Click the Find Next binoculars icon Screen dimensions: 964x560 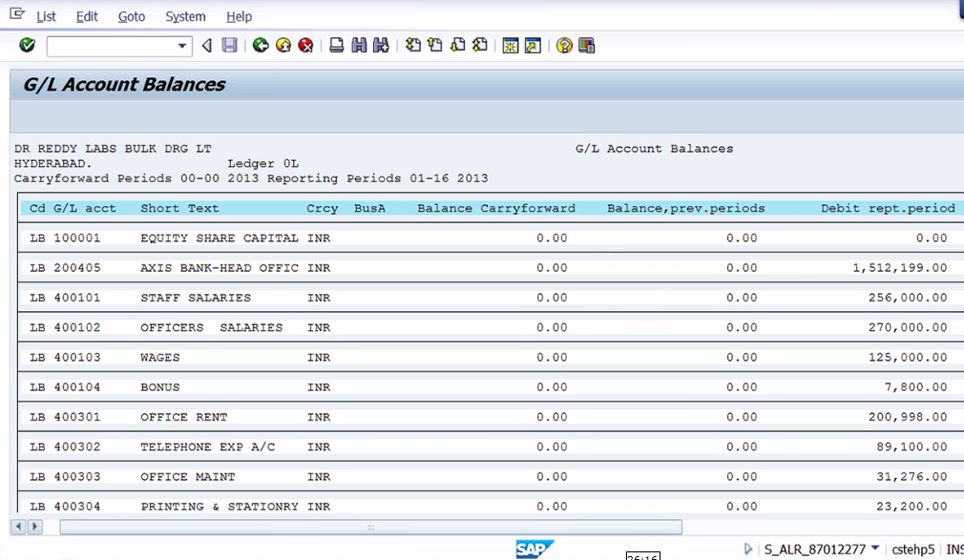381,46
